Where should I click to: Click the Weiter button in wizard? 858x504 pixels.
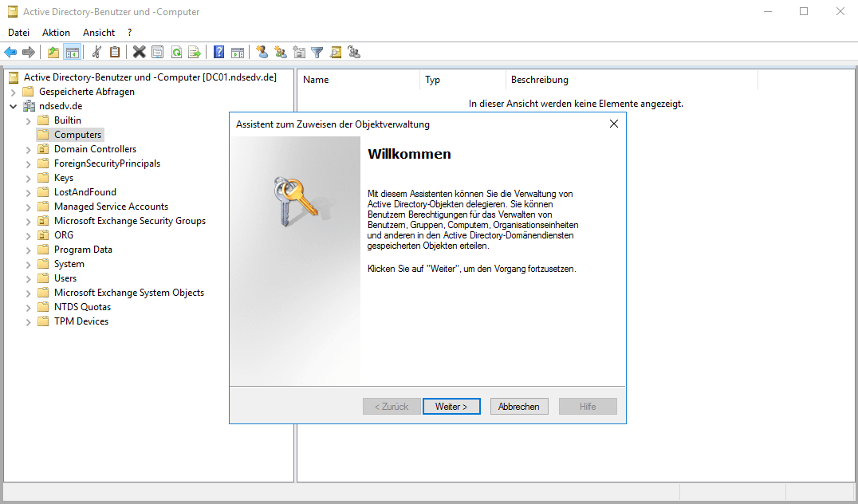(x=451, y=407)
